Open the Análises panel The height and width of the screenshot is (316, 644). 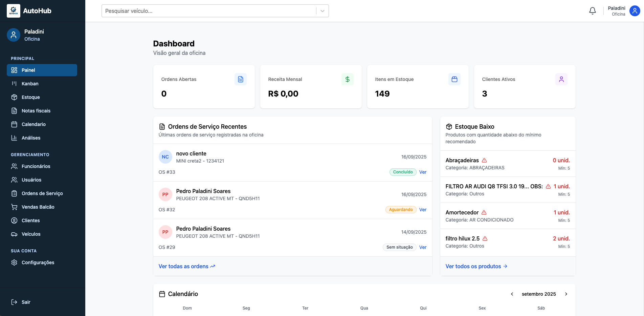pyautogui.click(x=31, y=138)
